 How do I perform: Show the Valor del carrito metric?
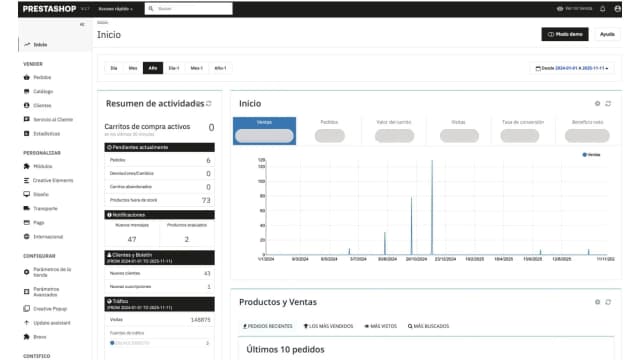(x=394, y=131)
